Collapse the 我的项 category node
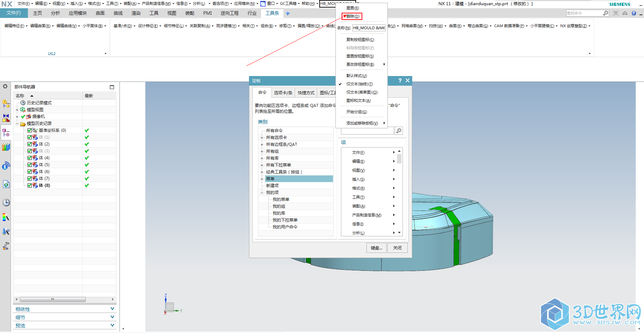 coord(262,193)
